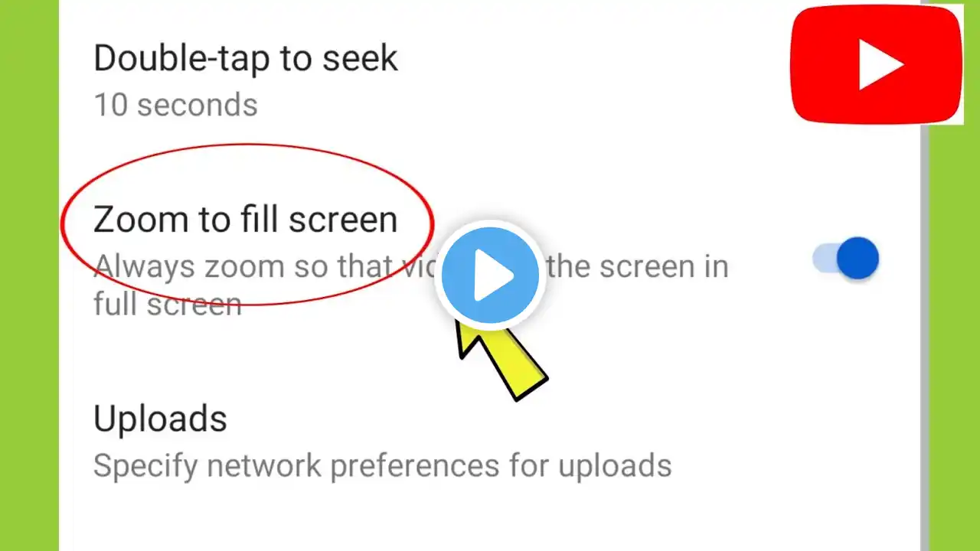Click the red YouTube logo
This screenshot has width=980, height=551.
tap(876, 65)
